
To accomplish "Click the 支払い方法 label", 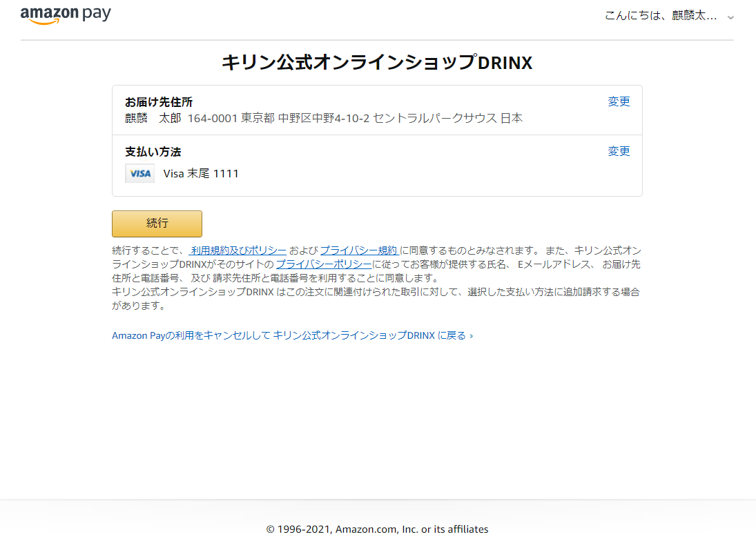I will point(153,152).
